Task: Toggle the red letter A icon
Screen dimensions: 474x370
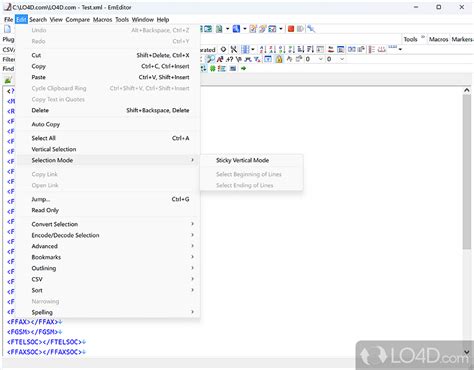Action: (220, 59)
